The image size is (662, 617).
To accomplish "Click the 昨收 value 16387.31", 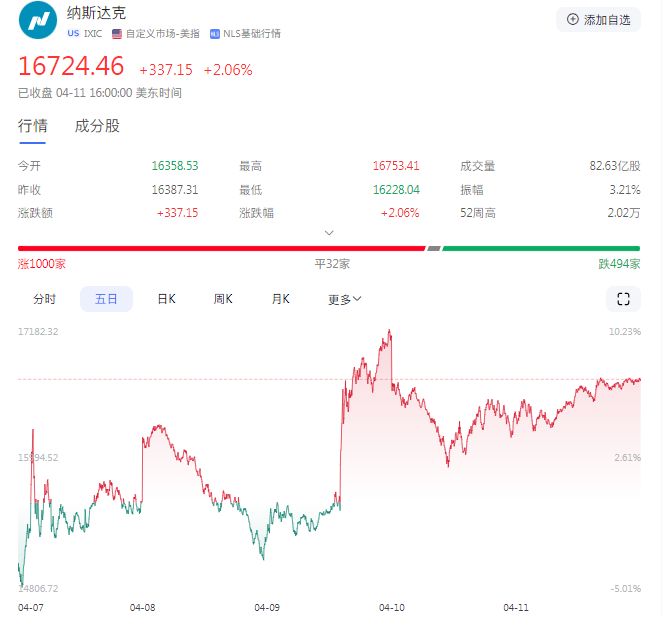I will pyautogui.click(x=175, y=190).
